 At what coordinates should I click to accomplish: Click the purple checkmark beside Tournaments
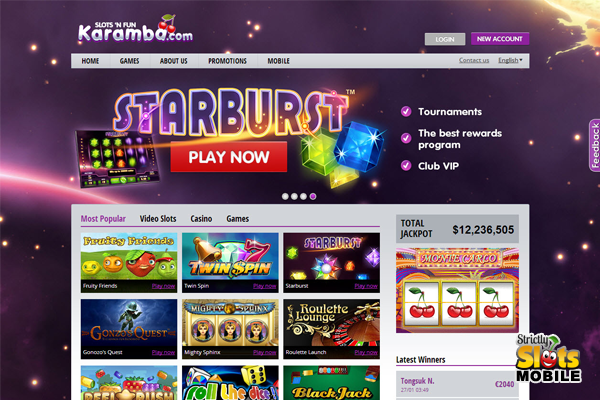[406, 111]
